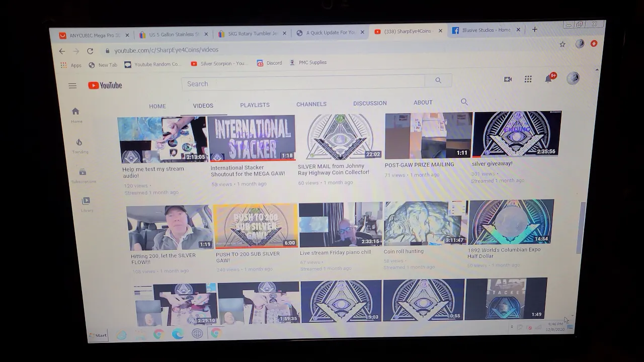The height and width of the screenshot is (362, 644).
Task: Switch to the Illusive Studios Facebook tab
Action: pos(486,30)
